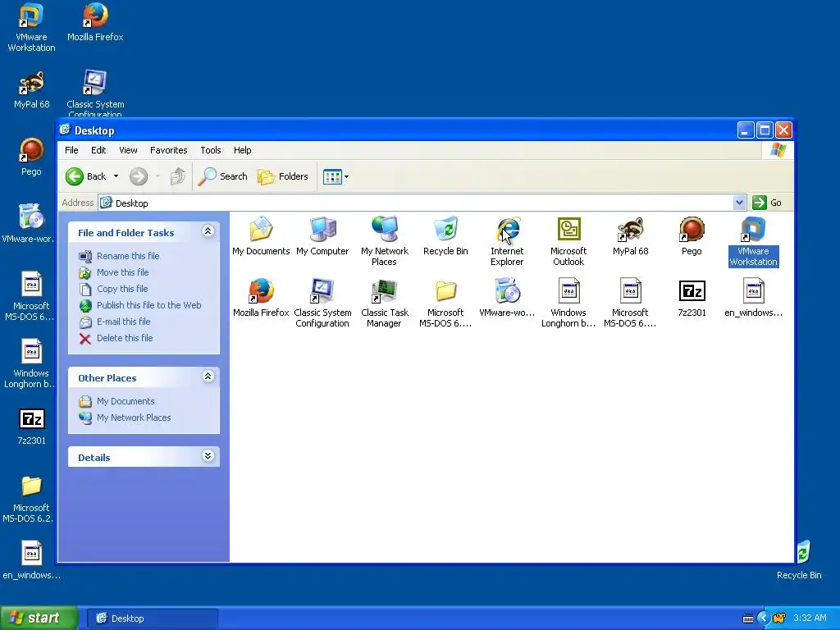Viewport: 840px width, 630px height.
Task: Click the Up folder toolbar icon
Action: point(178,176)
